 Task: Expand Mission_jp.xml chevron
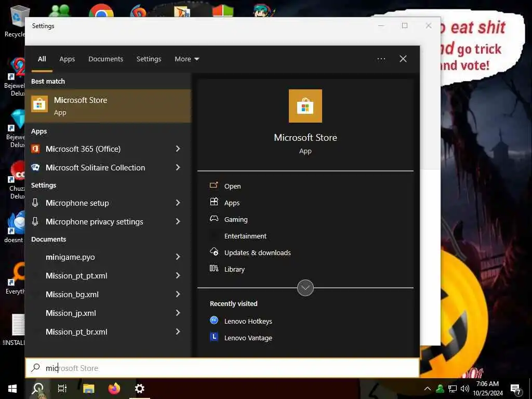(x=178, y=313)
